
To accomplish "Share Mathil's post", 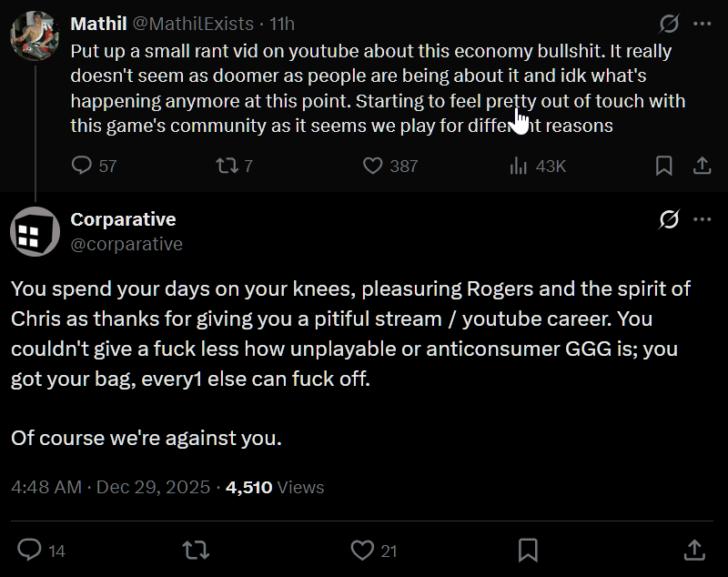I will click(x=703, y=166).
